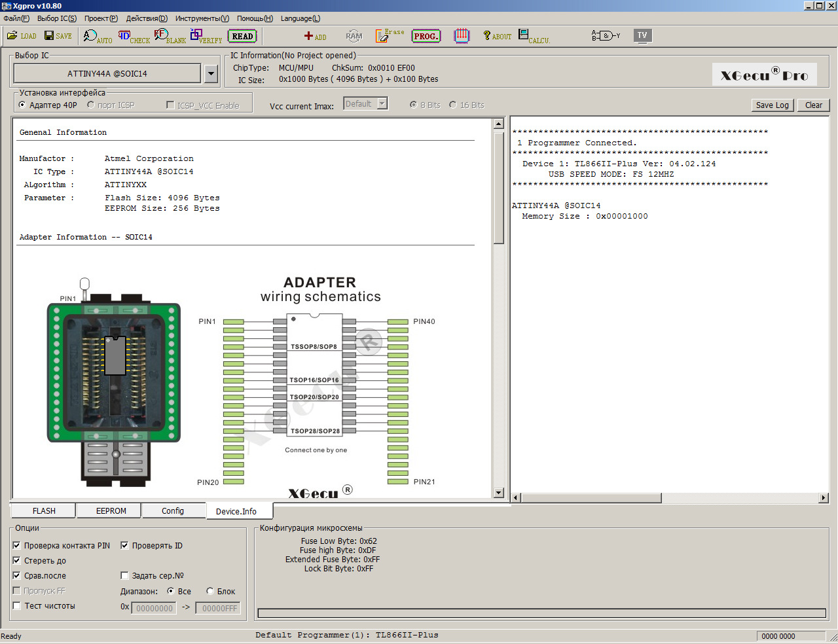838x644 pixels.
Task: Enable Задать сер.№ checkbox
Action: pyautogui.click(x=124, y=575)
